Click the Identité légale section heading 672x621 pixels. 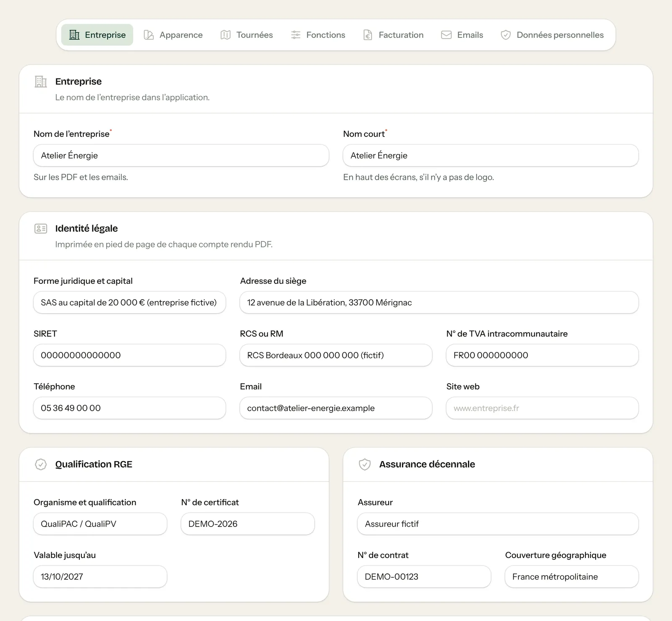[87, 228]
